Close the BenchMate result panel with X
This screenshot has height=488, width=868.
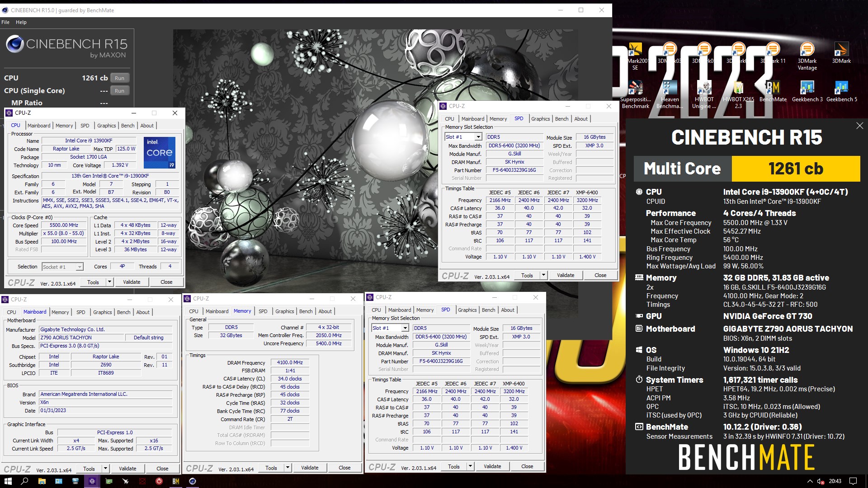coord(859,126)
